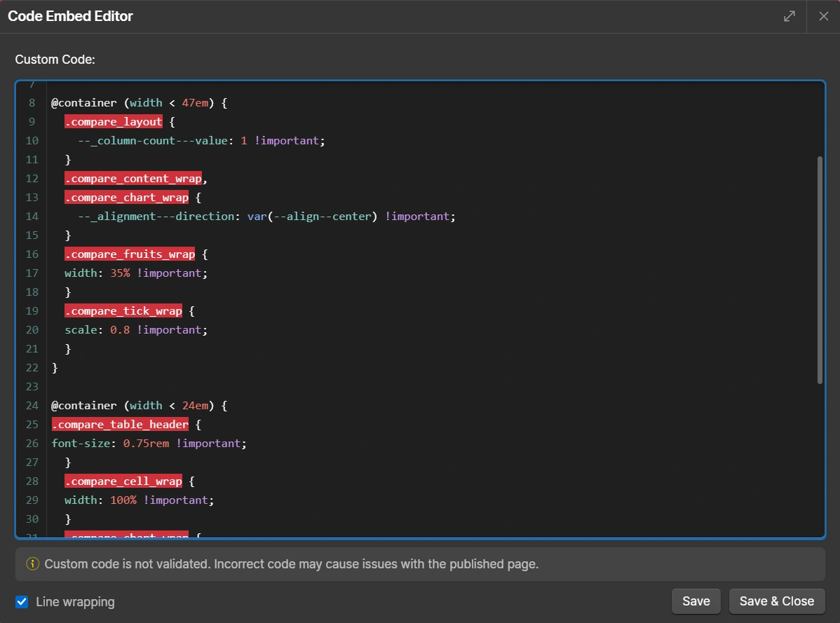840x623 pixels.
Task: Click the Code Embed Editor title
Action: [70, 16]
